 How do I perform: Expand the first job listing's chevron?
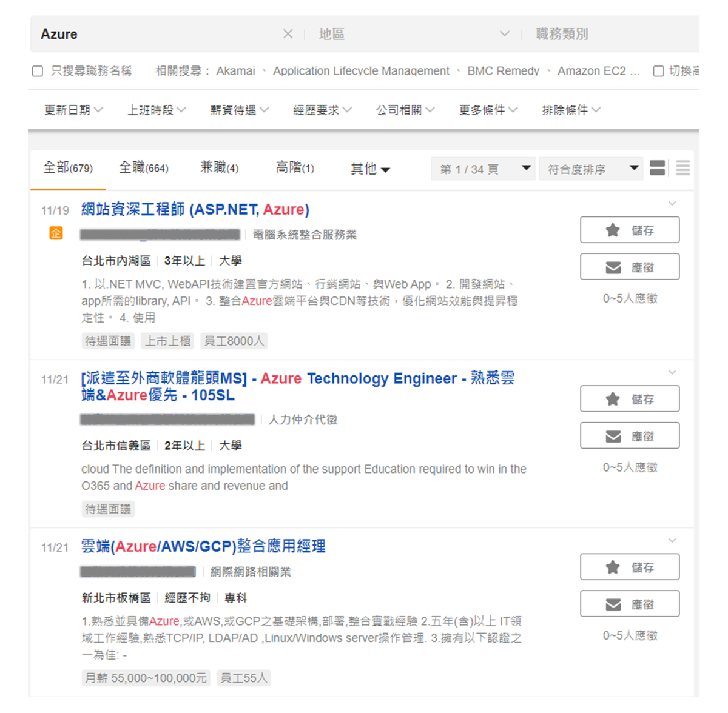click(x=672, y=203)
